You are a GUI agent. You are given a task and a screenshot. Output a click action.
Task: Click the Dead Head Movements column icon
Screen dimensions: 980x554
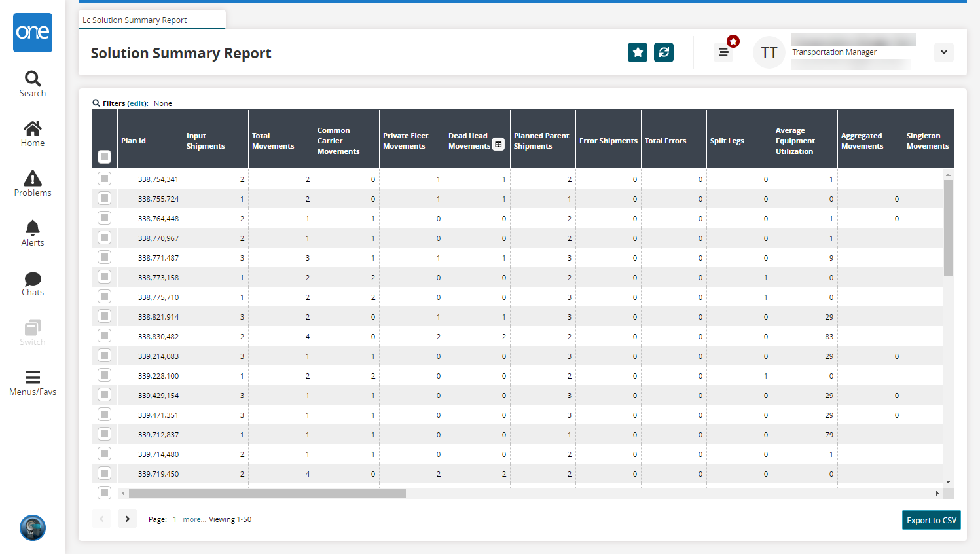coord(498,144)
